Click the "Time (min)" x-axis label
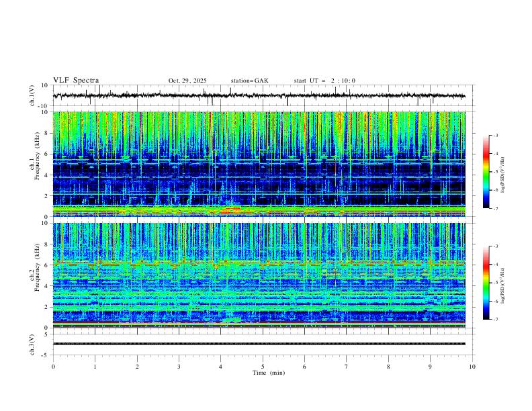This screenshot has height=411, width=532. pyautogui.click(x=269, y=373)
